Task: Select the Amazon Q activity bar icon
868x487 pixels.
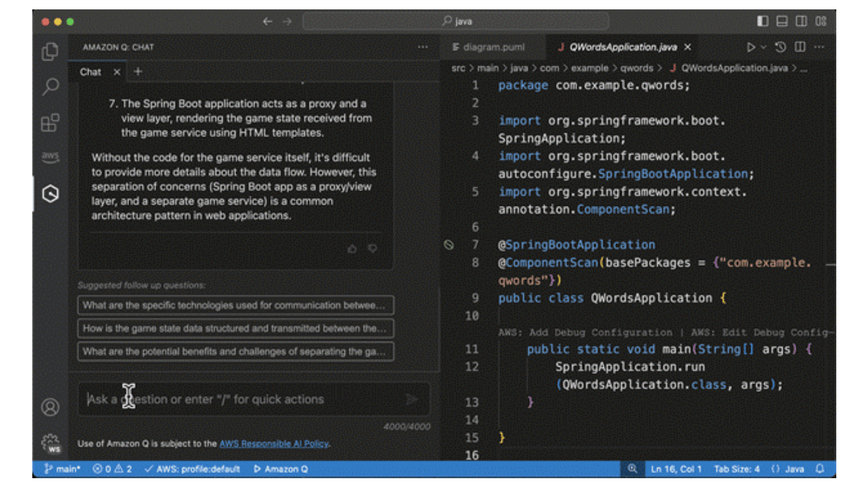Action: click(51, 194)
